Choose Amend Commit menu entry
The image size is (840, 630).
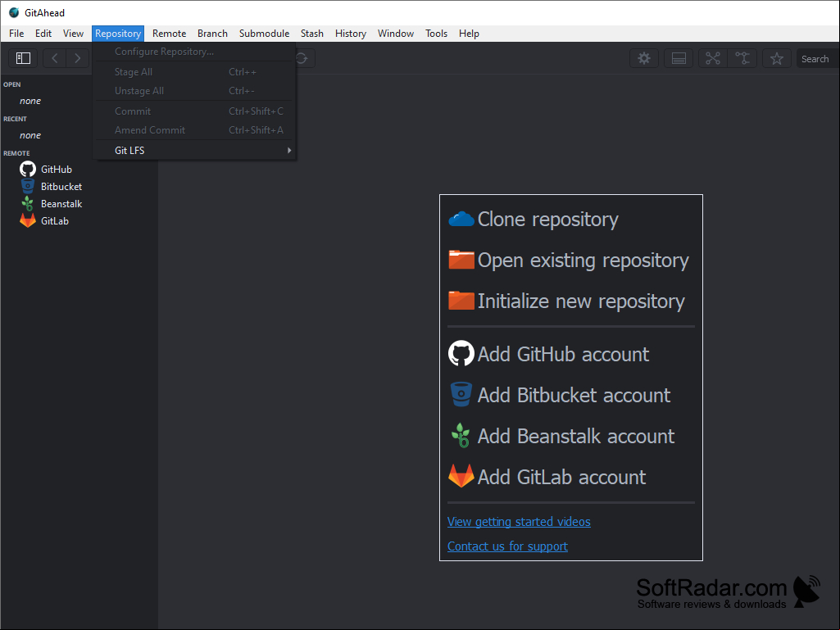[194, 129]
